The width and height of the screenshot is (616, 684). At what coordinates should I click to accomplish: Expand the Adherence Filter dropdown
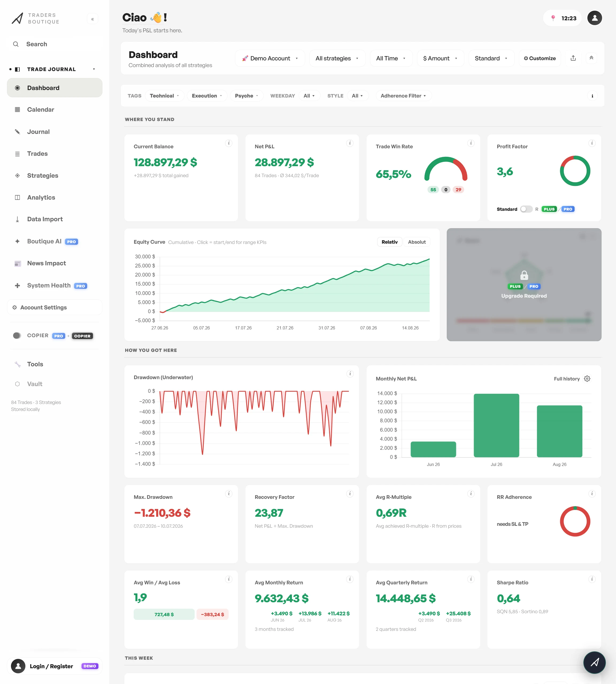pyautogui.click(x=403, y=96)
